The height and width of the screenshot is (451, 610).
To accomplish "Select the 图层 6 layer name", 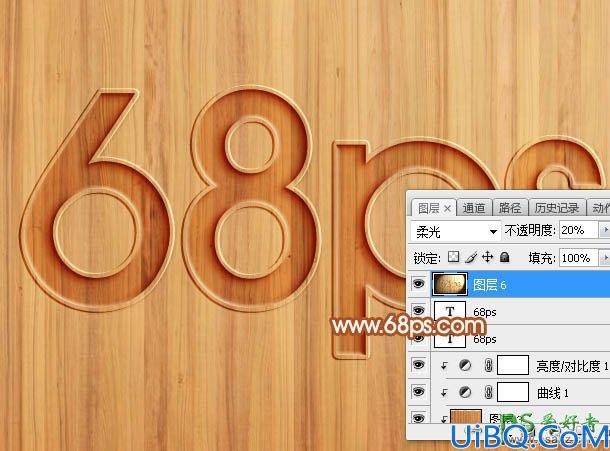I will click(x=489, y=285).
